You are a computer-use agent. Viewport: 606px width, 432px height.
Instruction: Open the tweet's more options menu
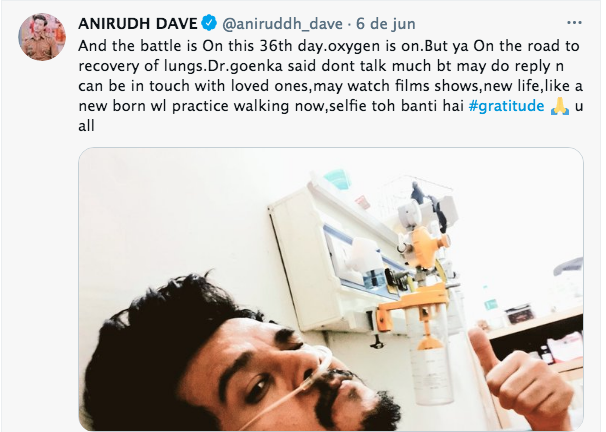(574, 23)
